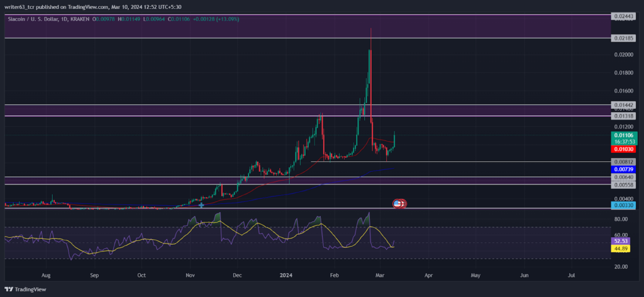The width and height of the screenshot is (644, 297).
Task: Click the 0.00640 price level label
Action: click(623, 177)
